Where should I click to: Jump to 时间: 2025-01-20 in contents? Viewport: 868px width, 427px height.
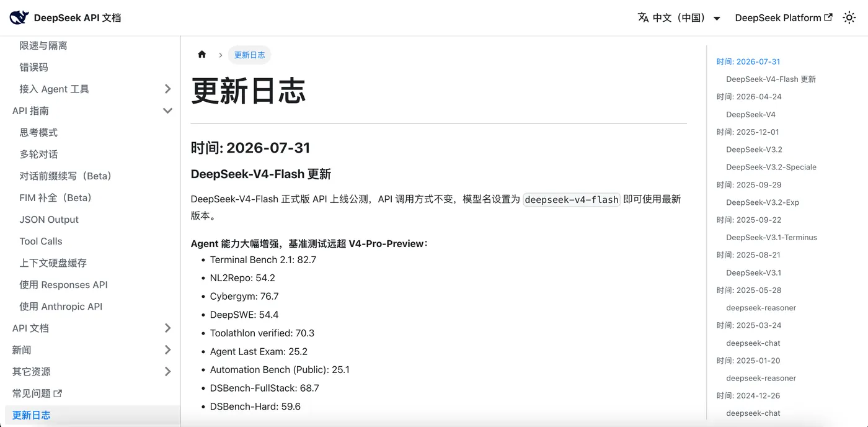pyautogui.click(x=748, y=360)
